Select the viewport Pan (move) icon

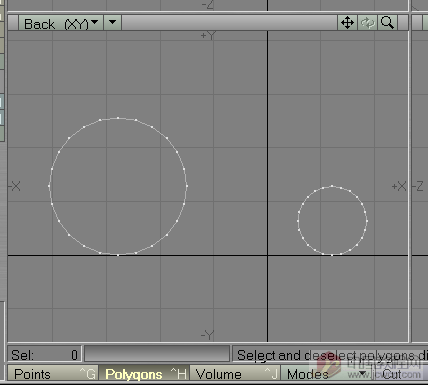pos(347,23)
